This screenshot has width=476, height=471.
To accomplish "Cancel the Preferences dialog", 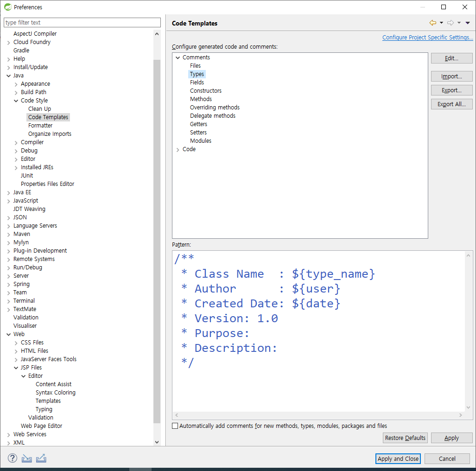I will [x=447, y=458].
